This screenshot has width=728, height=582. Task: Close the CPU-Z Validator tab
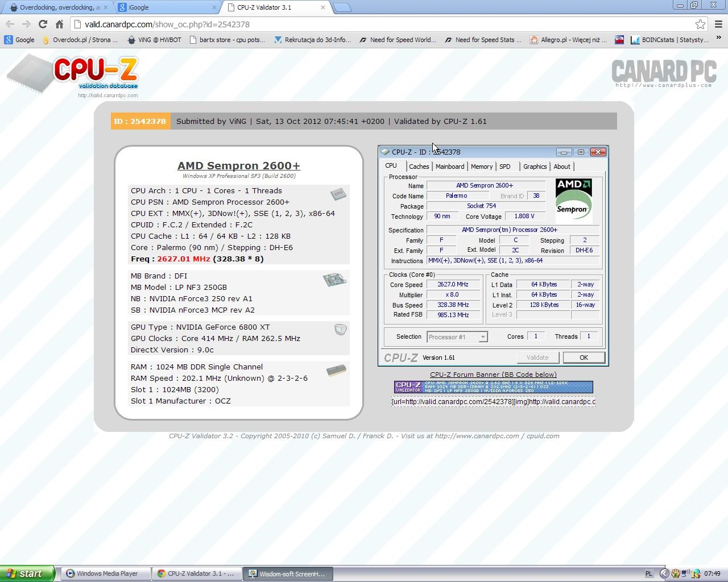pos(323,7)
